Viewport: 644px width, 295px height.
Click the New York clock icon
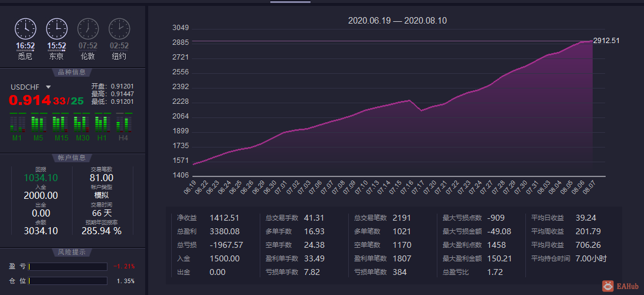(119, 29)
